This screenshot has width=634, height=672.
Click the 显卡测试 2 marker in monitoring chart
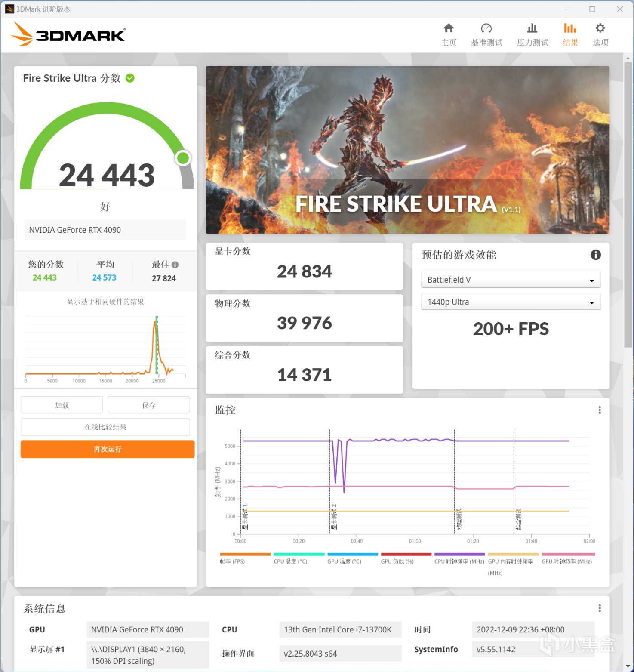(x=334, y=517)
